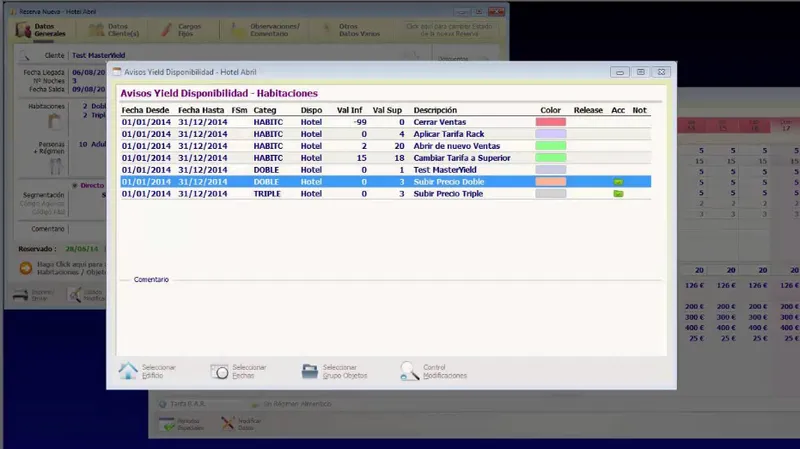Click the Seleccionar Edificio house icon
Viewport: 800px width, 449px height.
[128, 371]
